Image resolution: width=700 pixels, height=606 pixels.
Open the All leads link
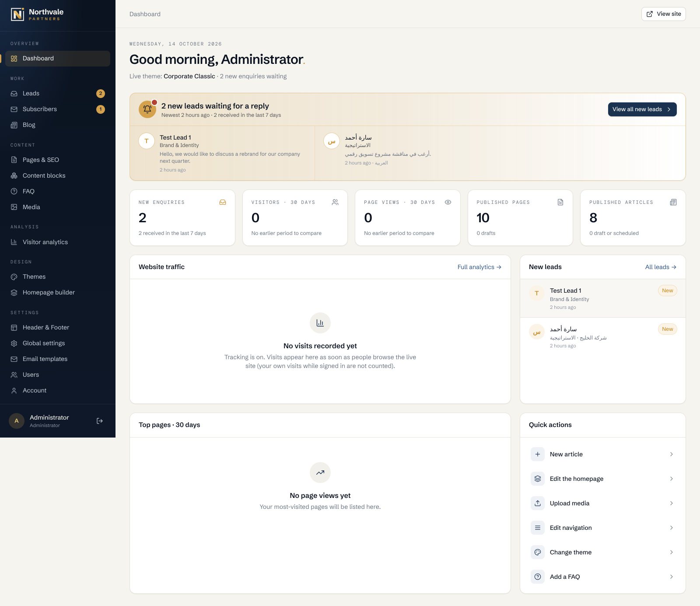661,267
